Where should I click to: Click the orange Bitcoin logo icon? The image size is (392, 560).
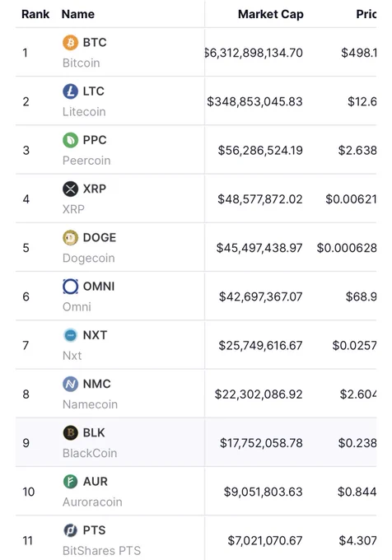pos(70,43)
